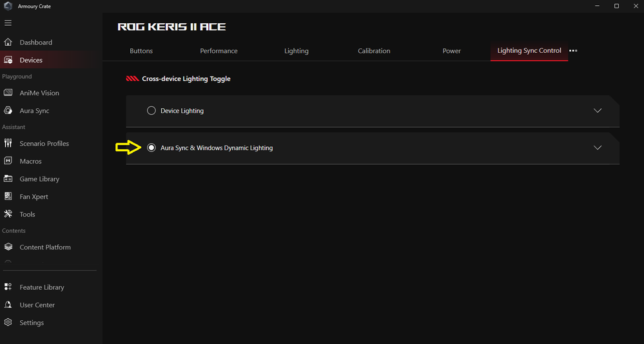The width and height of the screenshot is (644, 344).
Task: Click the Macros icon
Action: (8, 161)
